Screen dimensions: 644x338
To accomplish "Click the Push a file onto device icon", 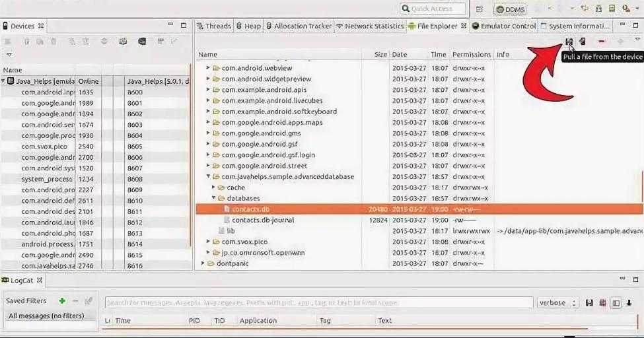I will (583, 42).
